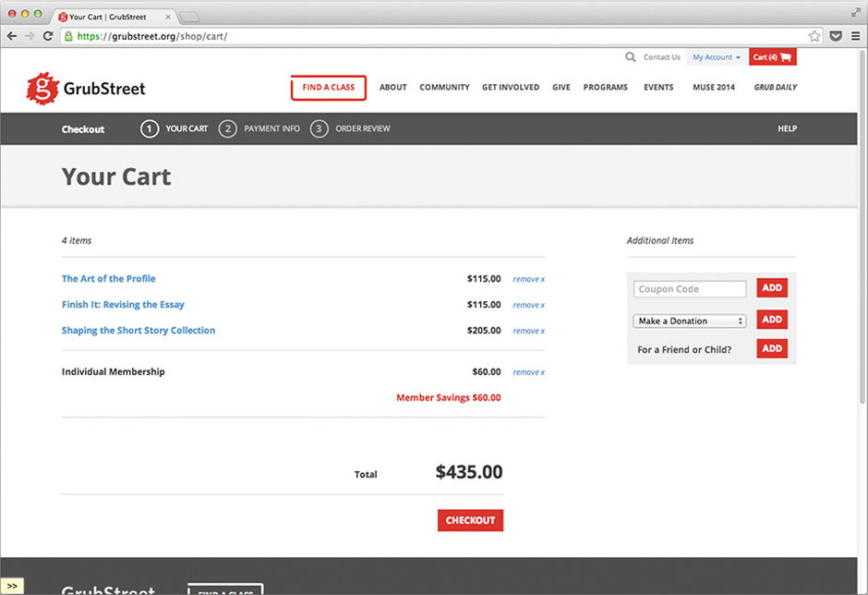Open the Chrome hamburger menu

(x=856, y=36)
